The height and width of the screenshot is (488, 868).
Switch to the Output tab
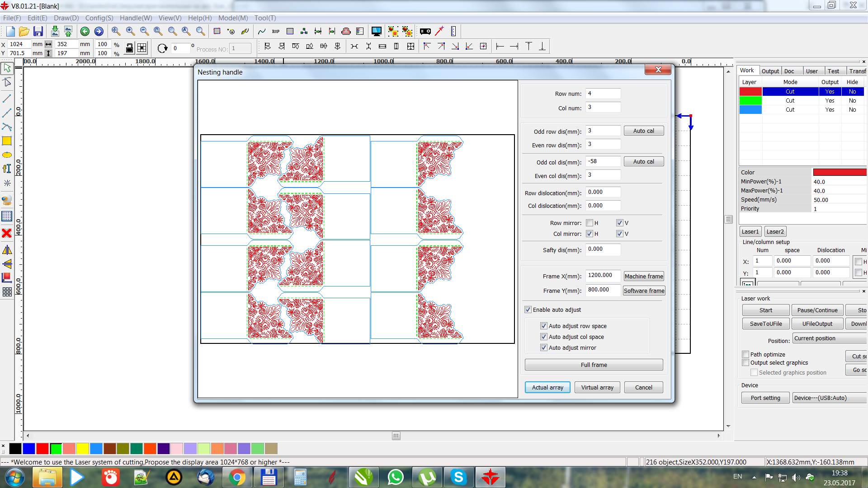pos(770,71)
